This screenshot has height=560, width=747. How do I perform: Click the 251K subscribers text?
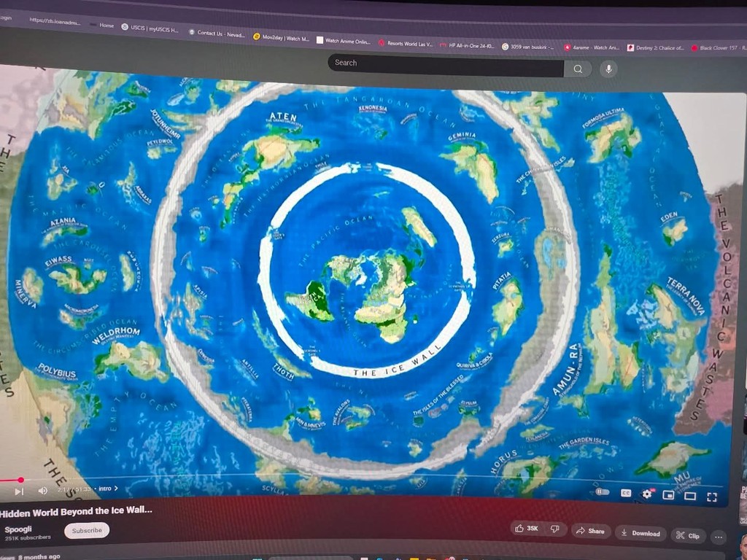click(28, 537)
